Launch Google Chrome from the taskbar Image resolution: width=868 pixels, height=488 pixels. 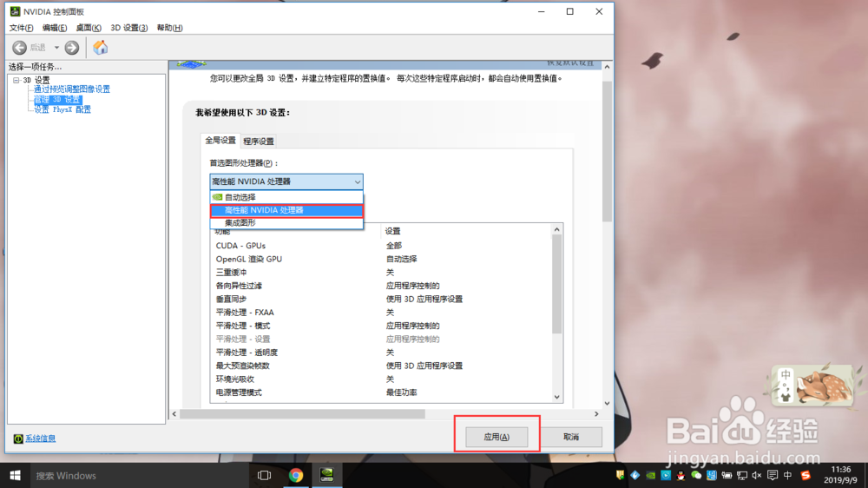point(296,475)
